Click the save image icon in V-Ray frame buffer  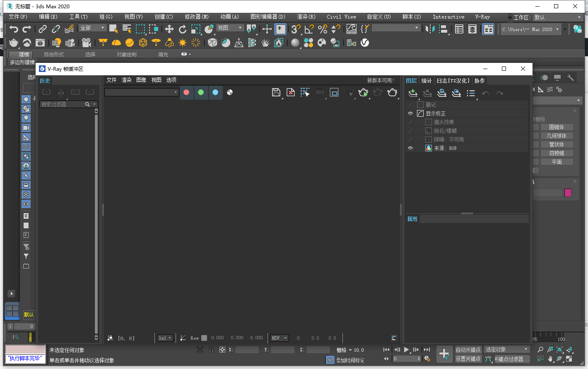[276, 93]
